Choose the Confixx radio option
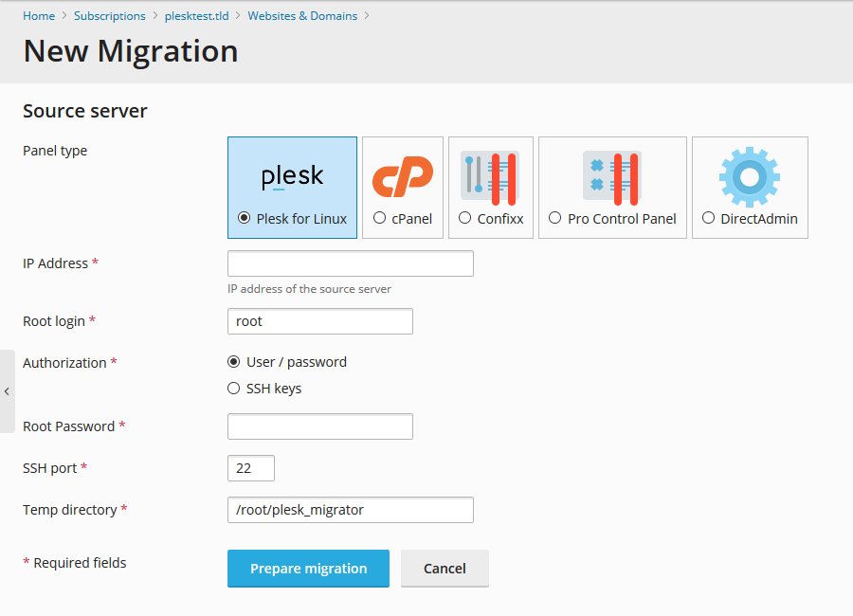Screen dimensions: 853x616 point(465,218)
